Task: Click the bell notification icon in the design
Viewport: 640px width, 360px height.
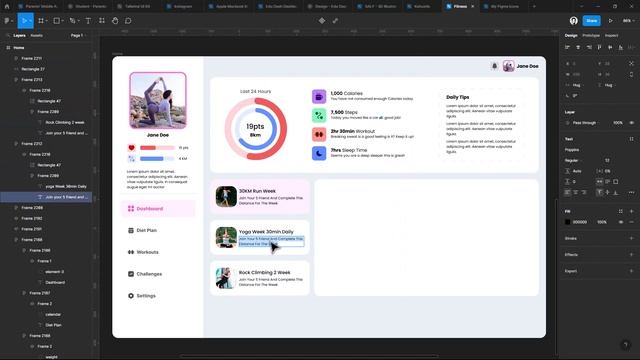Action: [494, 66]
